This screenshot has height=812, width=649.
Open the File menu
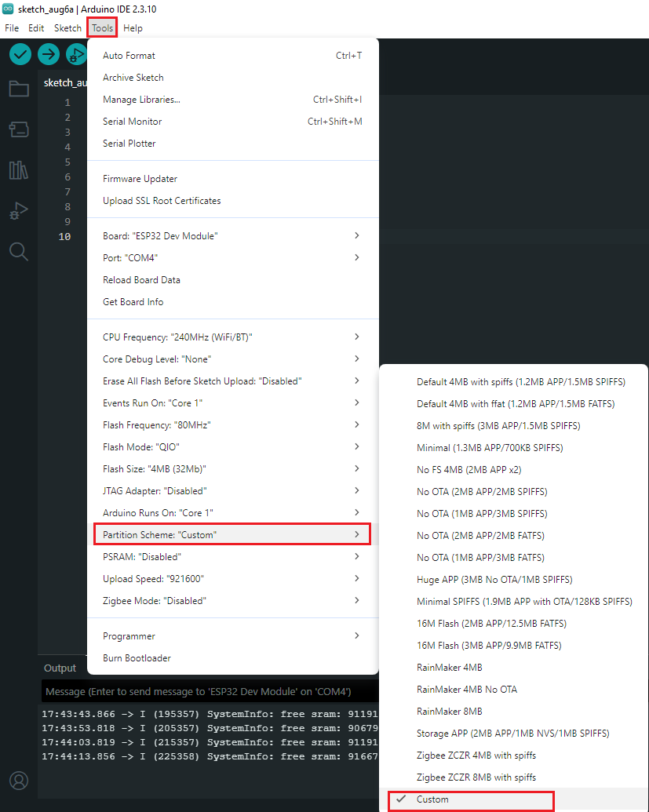coord(12,28)
